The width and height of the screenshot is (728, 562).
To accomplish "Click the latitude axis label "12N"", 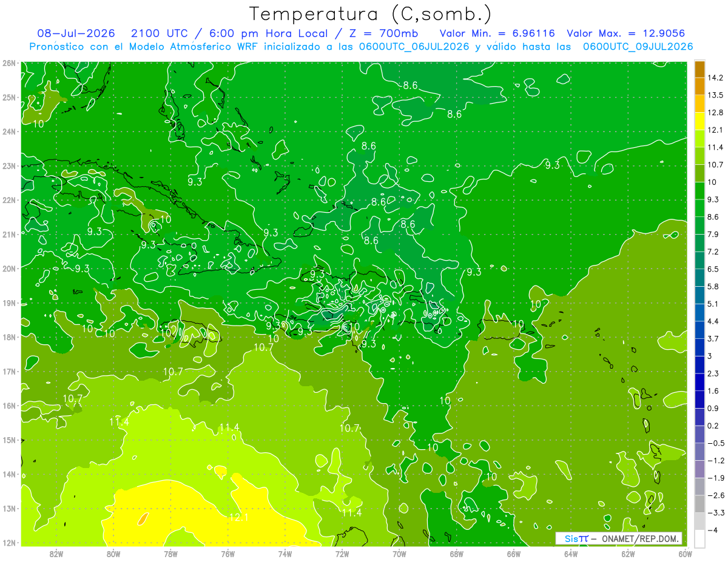I will tap(8, 543).
